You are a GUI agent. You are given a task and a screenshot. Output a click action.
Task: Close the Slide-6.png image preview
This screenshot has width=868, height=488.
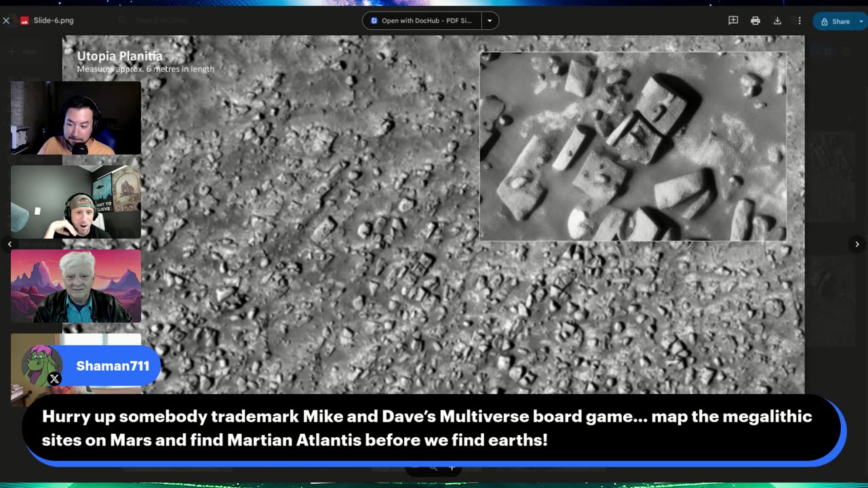[6, 21]
